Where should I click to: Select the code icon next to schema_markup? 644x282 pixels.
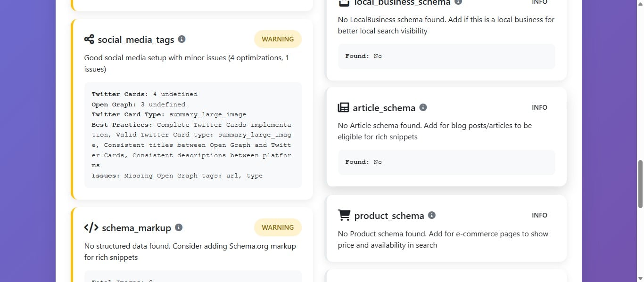(x=91, y=228)
